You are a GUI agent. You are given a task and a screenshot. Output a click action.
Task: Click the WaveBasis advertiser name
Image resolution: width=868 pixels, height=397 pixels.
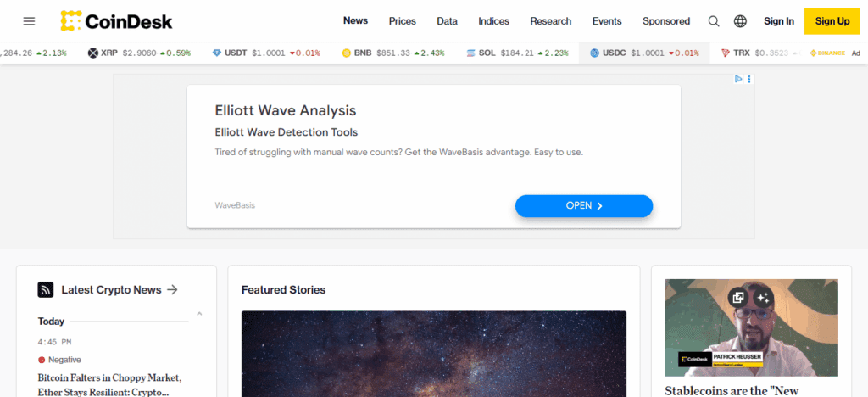(x=235, y=205)
